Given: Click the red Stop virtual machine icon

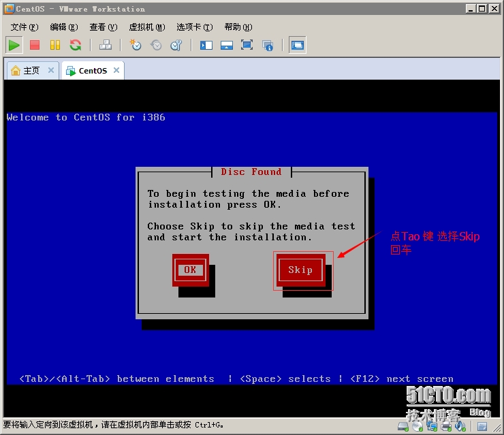Looking at the screenshot, I should click(34, 45).
